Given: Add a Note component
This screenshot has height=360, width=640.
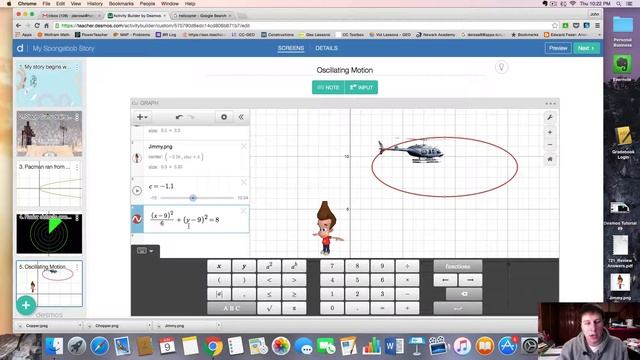Looking at the screenshot, I should point(328,87).
